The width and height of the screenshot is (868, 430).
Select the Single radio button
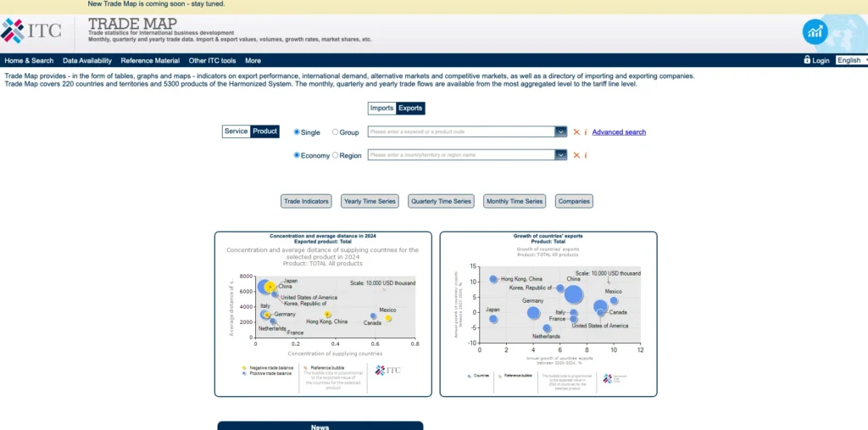(x=297, y=132)
